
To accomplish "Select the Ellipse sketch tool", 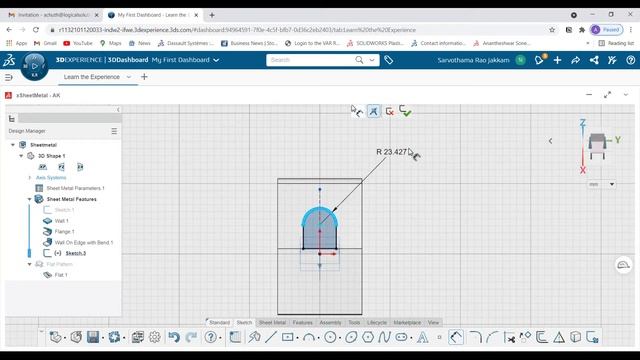I will (x=351, y=337).
